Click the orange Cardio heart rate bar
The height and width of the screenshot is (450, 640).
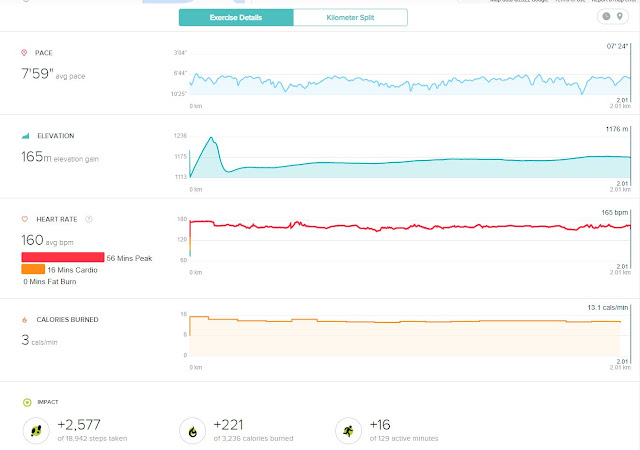33,269
